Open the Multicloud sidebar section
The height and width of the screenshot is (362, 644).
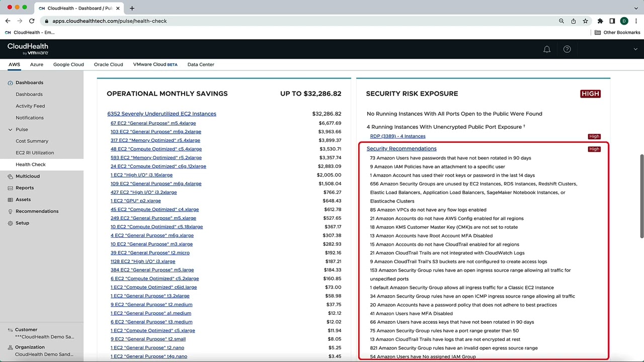(27, 176)
